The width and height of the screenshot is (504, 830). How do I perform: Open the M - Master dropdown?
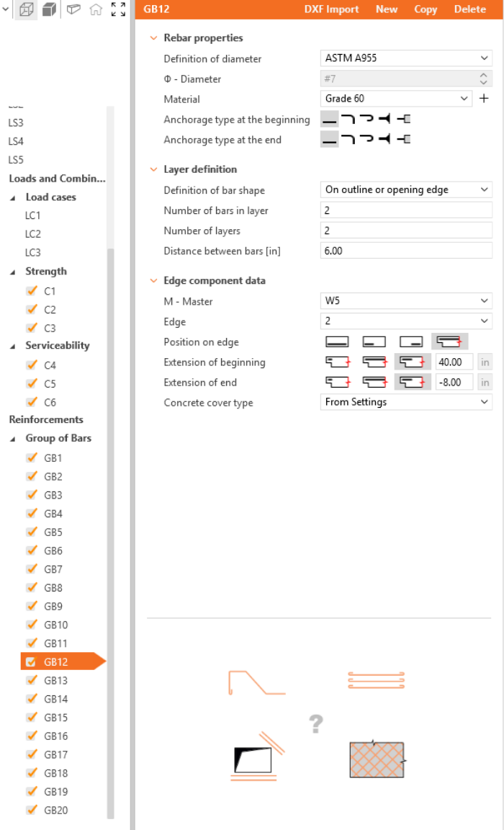click(406, 301)
